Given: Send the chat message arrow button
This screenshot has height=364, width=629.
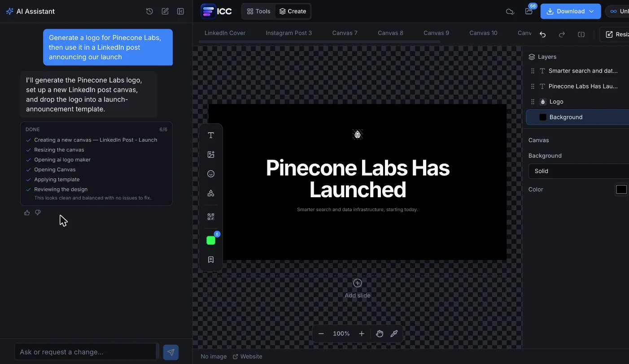Looking at the screenshot, I should tap(170, 352).
